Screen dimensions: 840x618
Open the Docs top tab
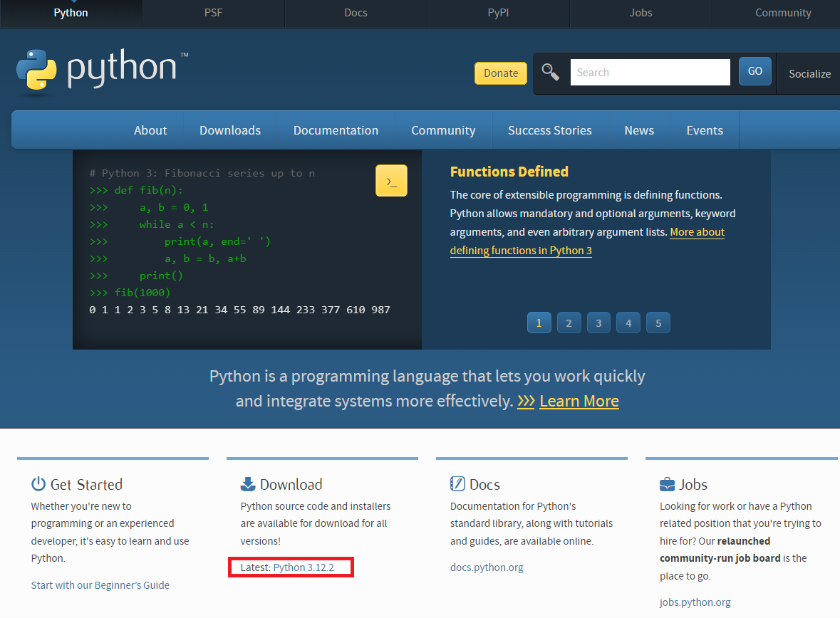356,13
